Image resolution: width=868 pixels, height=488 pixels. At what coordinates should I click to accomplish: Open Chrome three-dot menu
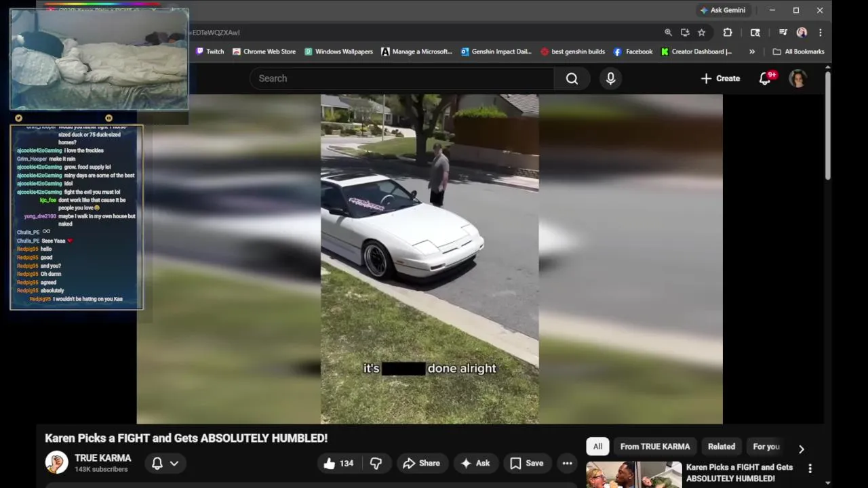point(820,33)
